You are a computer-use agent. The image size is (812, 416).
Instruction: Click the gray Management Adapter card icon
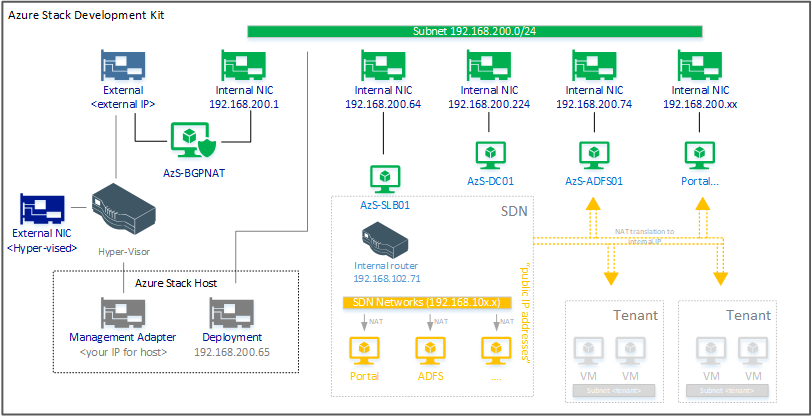[123, 313]
